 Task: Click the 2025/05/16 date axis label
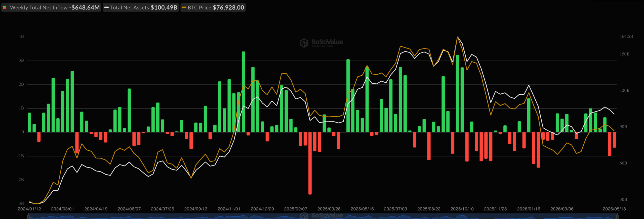[362, 209]
